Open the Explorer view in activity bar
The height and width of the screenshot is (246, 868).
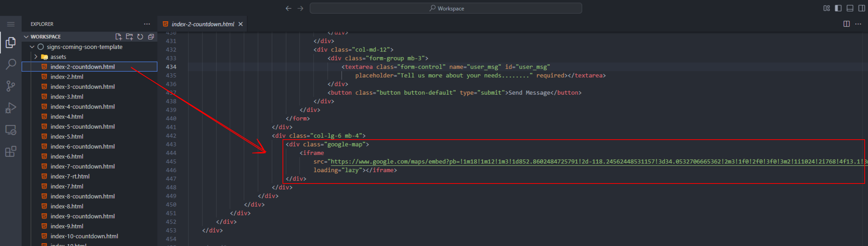[x=11, y=43]
